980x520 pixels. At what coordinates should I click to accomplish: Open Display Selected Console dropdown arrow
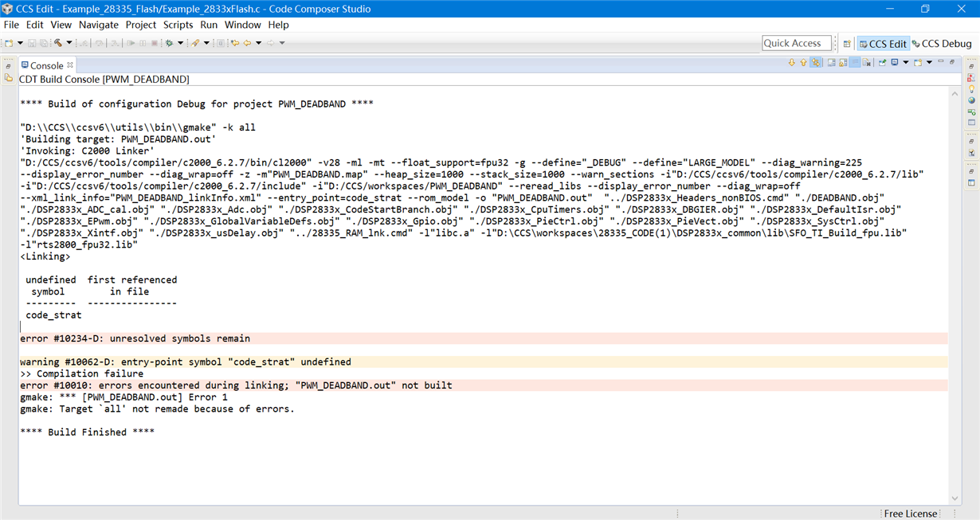pos(905,63)
